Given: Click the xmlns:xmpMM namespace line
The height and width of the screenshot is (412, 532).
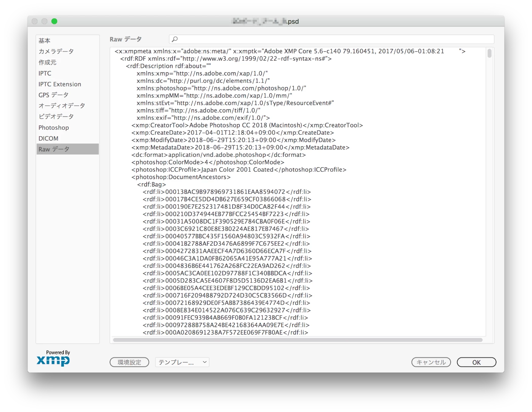Looking at the screenshot, I should pos(214,96).
